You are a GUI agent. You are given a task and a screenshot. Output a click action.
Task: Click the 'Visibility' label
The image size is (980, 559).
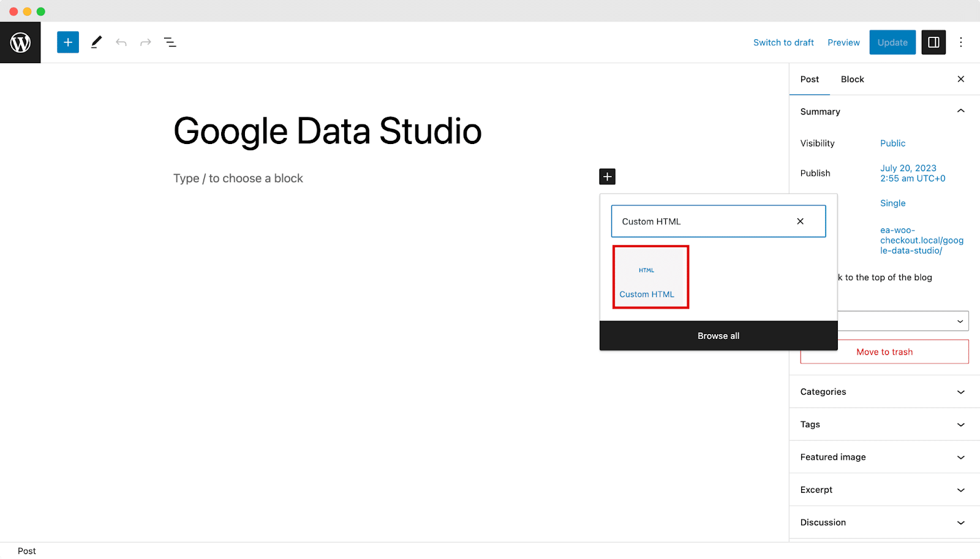[817, 143]
